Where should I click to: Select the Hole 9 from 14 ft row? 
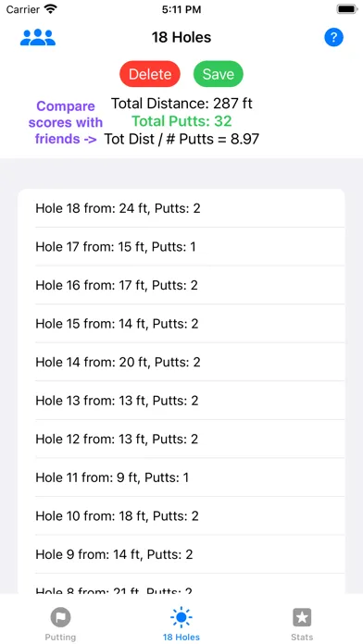pos(181,554)
